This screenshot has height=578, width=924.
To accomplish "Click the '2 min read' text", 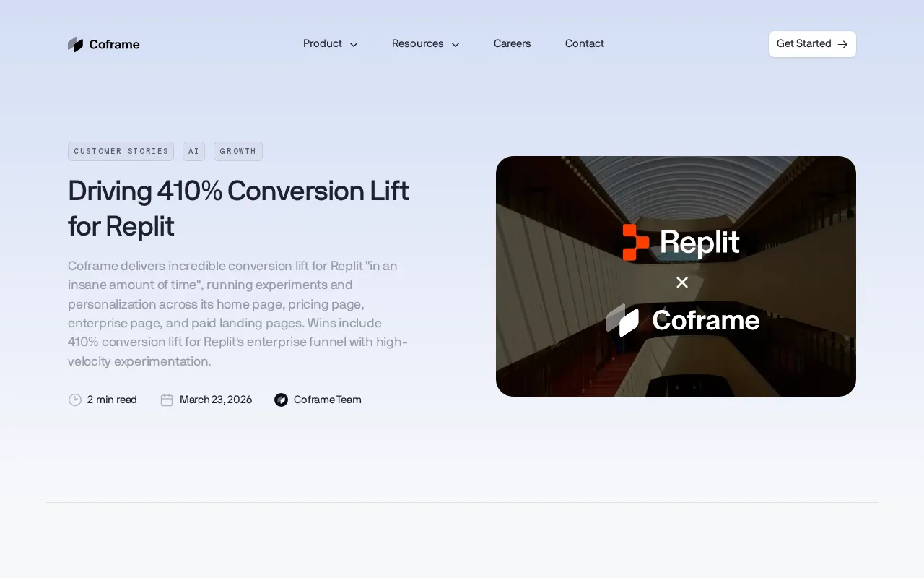I will click(112, 400).
